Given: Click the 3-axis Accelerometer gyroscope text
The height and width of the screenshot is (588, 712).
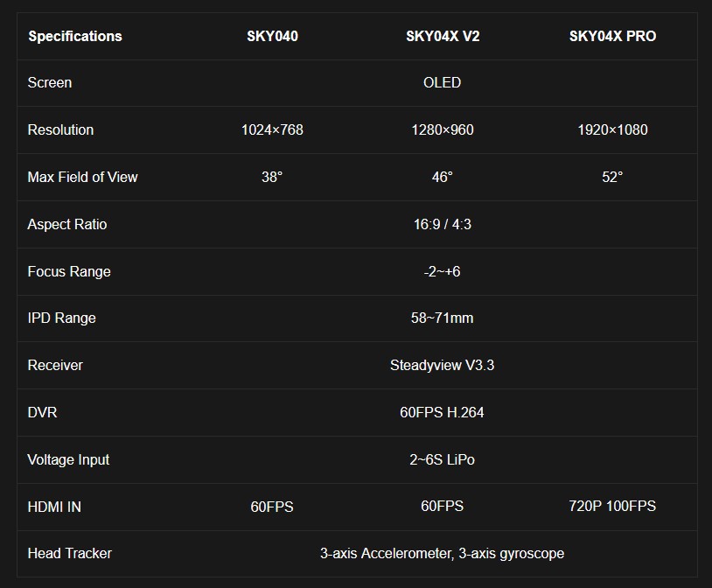Looking at the screenshot, I should (x=443, y=554).
